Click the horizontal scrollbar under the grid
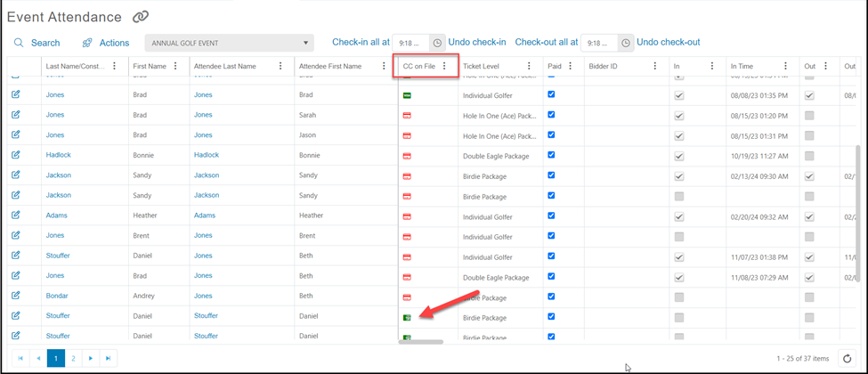The image size is (868, 374). click(x=421, y=342)
